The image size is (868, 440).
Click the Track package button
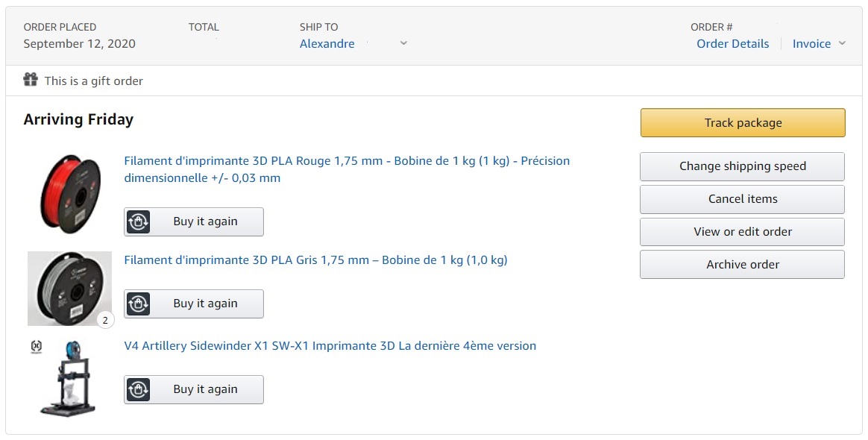tap(743, 123)
